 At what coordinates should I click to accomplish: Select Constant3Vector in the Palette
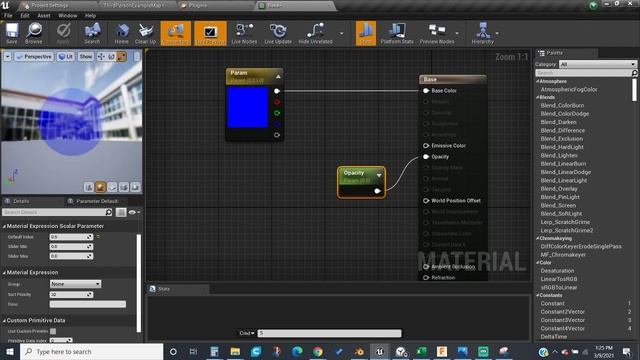(x=562, y=320)
